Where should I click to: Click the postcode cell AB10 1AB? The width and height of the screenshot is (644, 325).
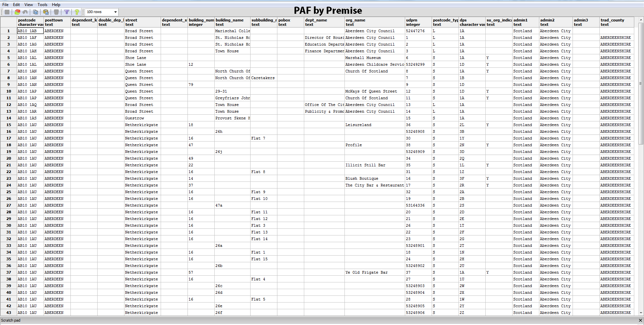point(30,31)
